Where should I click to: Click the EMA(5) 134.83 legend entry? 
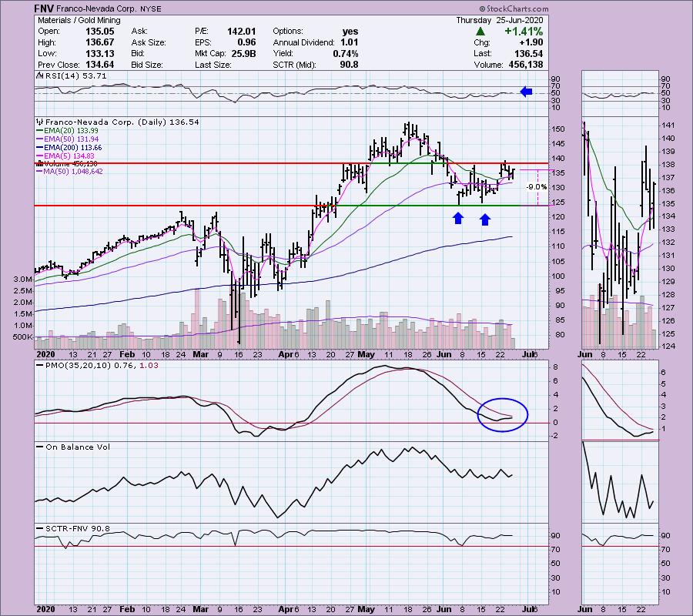[x=69, y=156]
